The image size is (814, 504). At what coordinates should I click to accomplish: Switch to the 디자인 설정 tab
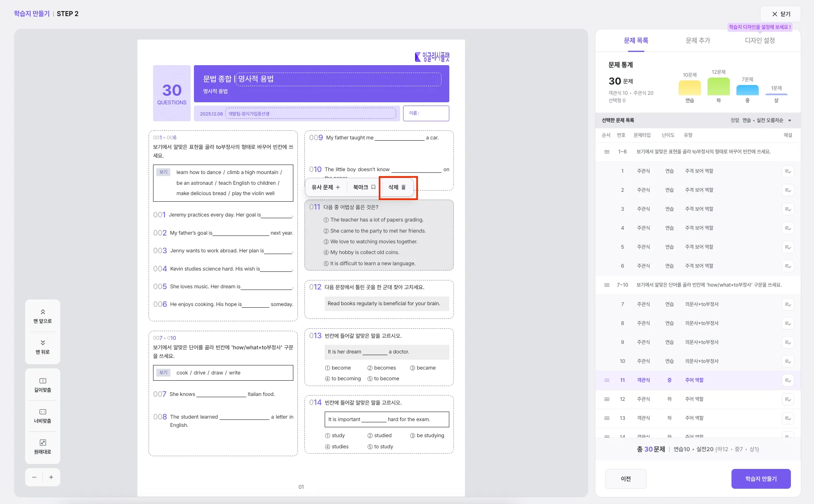(x=760, y=40)
